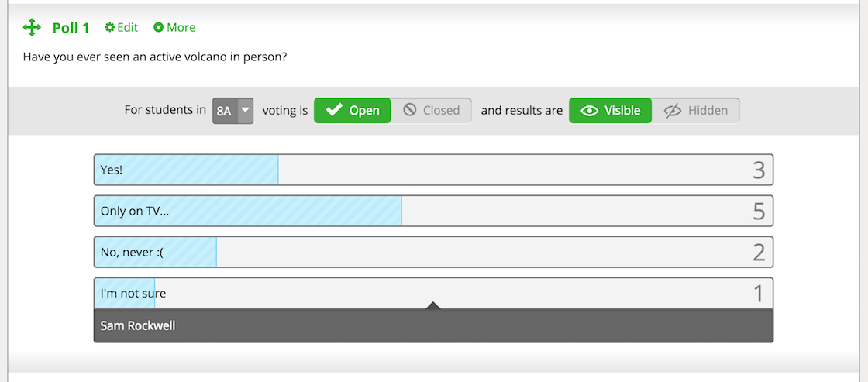Click the crossed-out eye icon in Hidden
The width and height of the screenshot is (868, 382).
(x=672, y=111)
